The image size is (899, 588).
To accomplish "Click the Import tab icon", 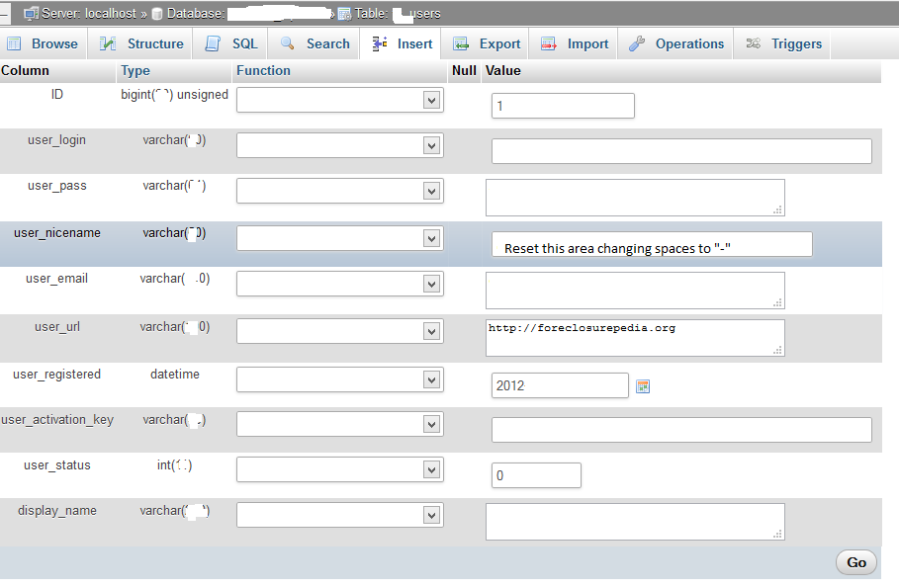I will pos(549,43).
